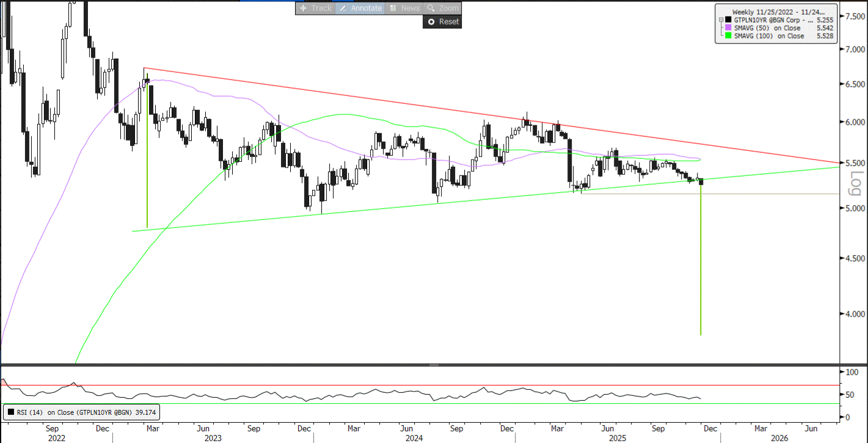Activate the Zoom magnifier tool
The image size is (868, 443).
(431, 8)
